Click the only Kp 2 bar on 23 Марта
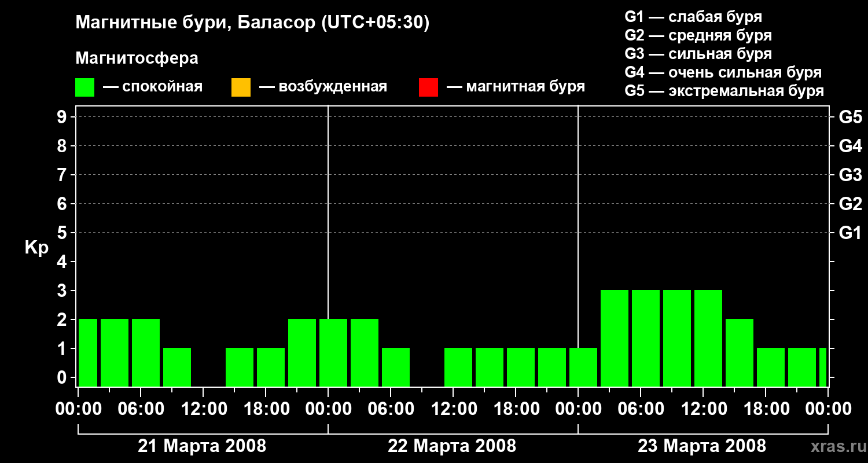 740,352
